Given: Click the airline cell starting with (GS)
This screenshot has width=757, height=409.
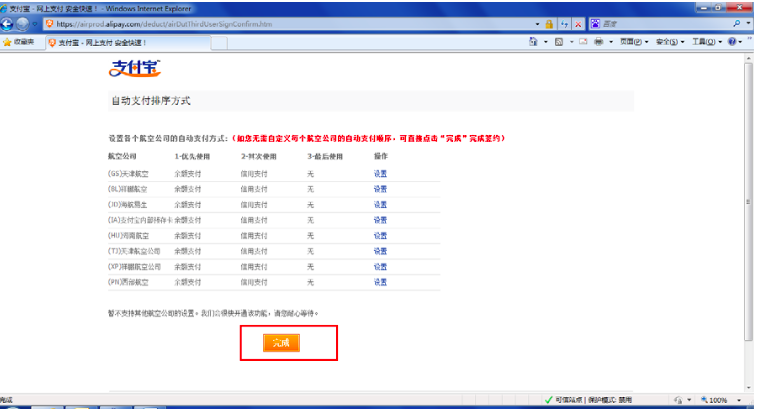Looking at the screenshot, I should pos(128,174).
